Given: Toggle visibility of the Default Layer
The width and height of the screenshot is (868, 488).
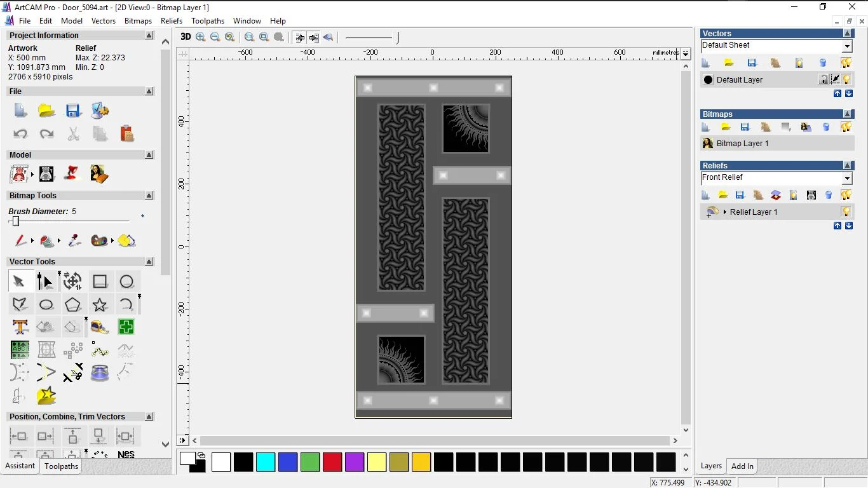Looking at the screenshot, I should pyautogui.click(x=846, y=79).
